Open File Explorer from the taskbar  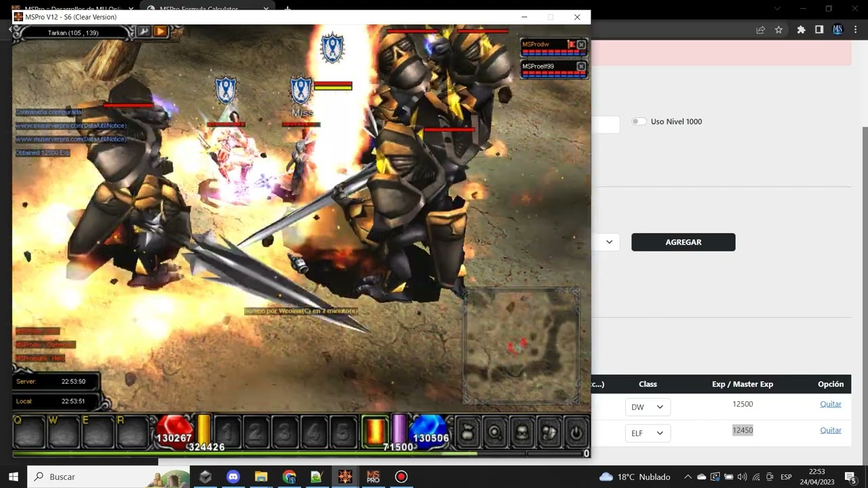[x=261, y=476]
